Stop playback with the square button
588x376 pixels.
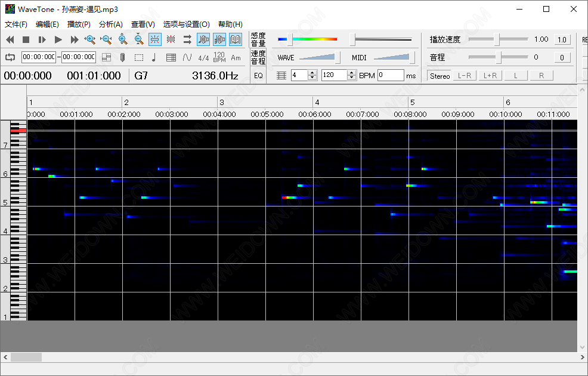pyautogui.click(x=26, y=39)
